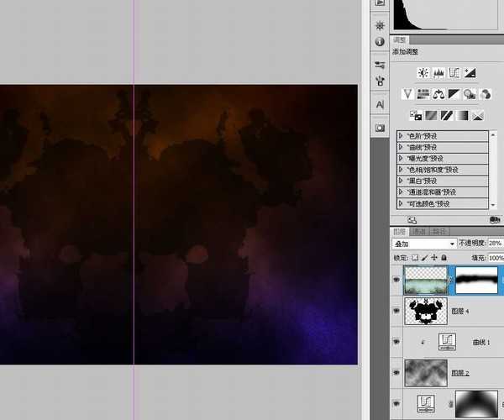Screen dimensions: 504x420
Task: Open the Info panel icon
Action: [380, 41]
